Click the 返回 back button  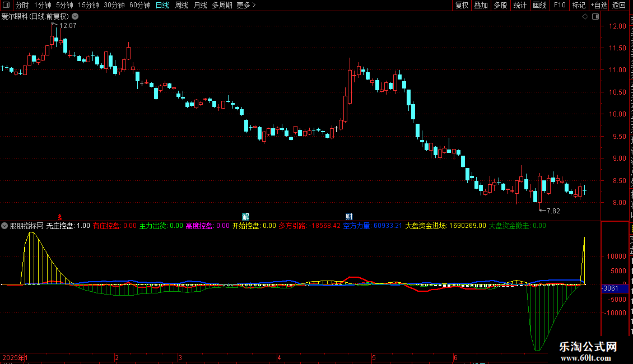(619, 5)
